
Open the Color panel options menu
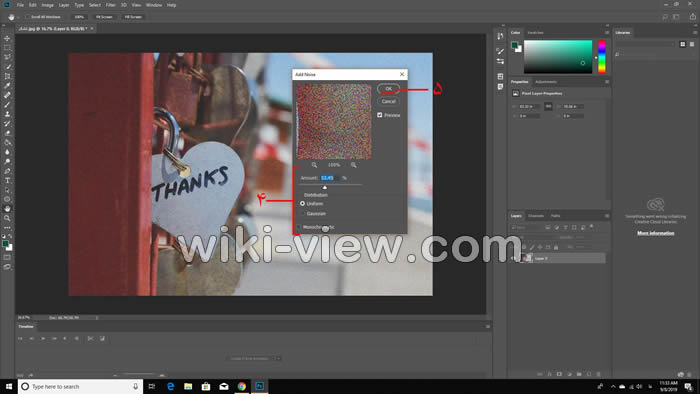click(x=607, y=33)
